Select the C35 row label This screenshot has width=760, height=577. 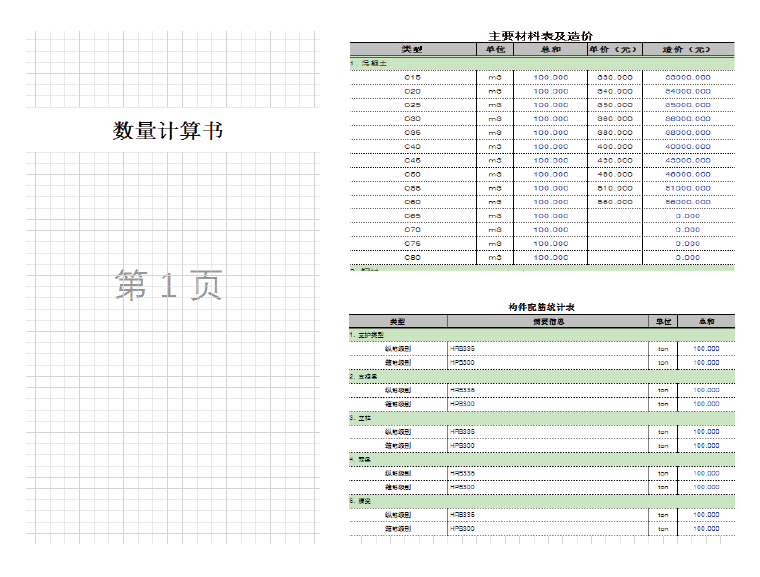[x=412, y=133]
